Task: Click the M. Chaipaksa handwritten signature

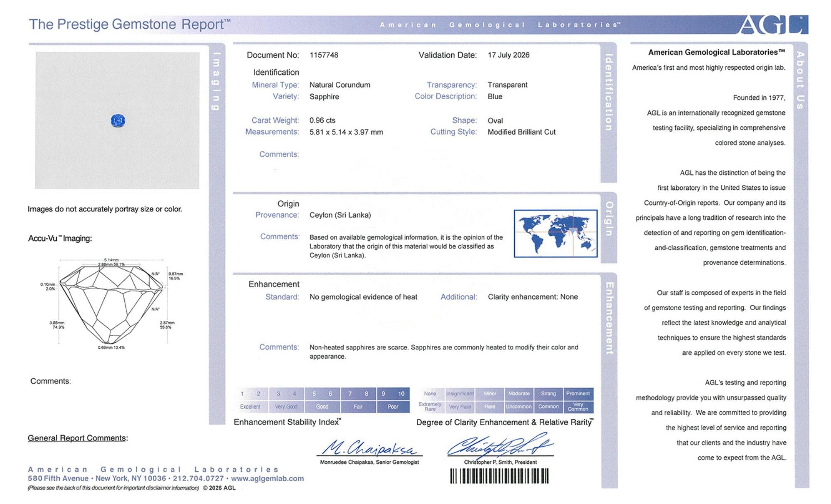Action: (x=369, y=448)
